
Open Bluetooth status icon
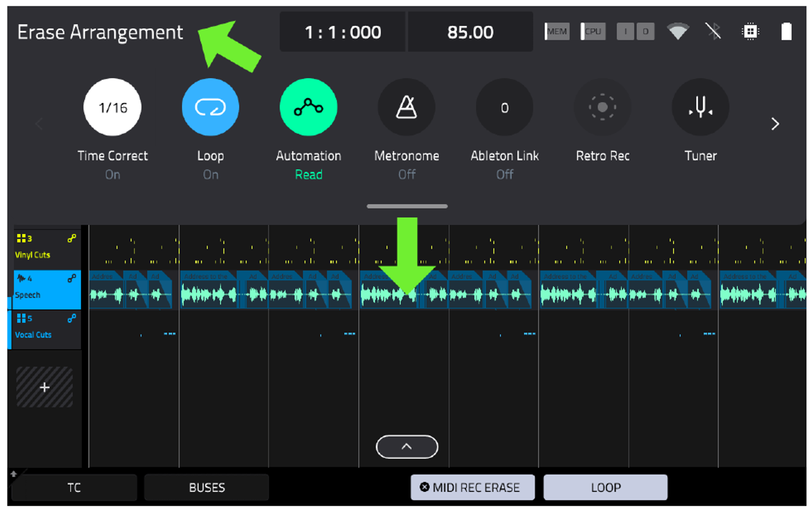click(713, 31)
